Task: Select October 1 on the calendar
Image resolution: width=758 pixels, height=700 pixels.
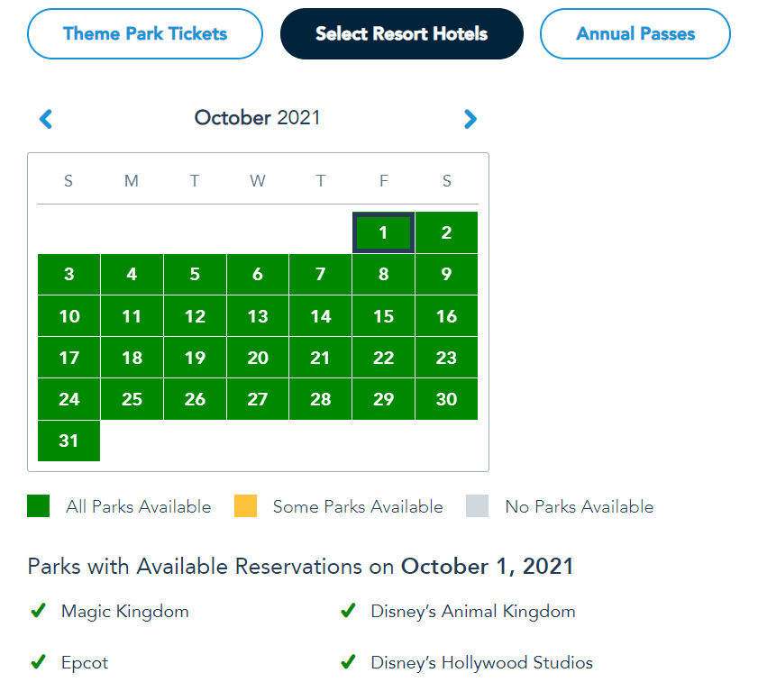Action: coord(383,233)
